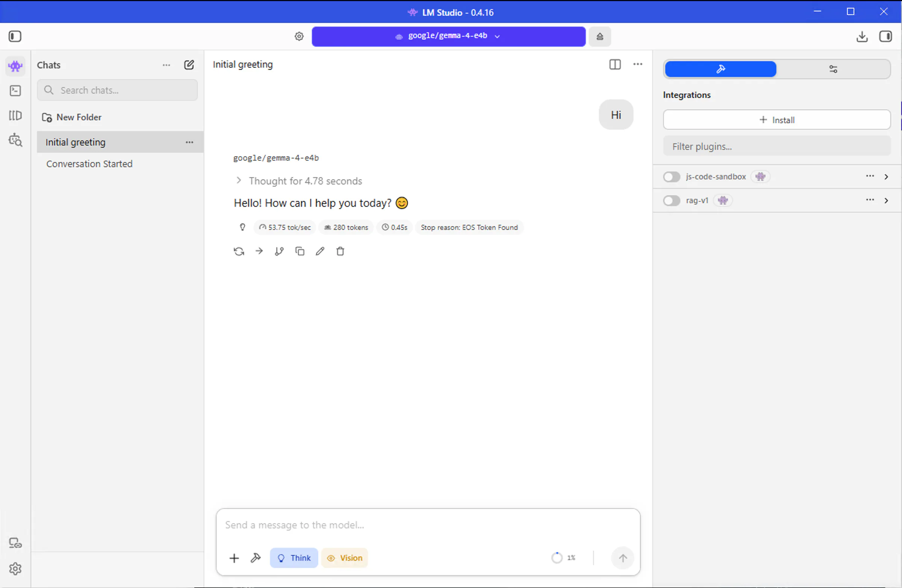
Task: Select the Initial greeting chat
Action: coord(120,142)
